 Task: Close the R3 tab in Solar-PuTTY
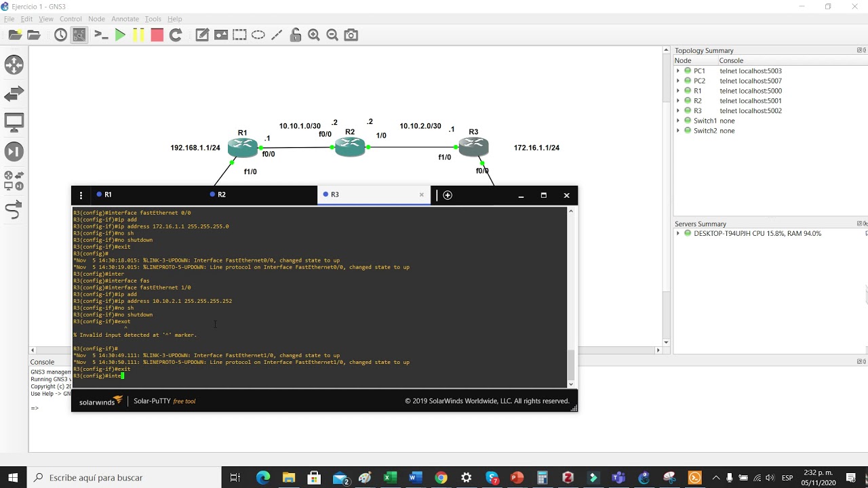click(x=421, y=195)
